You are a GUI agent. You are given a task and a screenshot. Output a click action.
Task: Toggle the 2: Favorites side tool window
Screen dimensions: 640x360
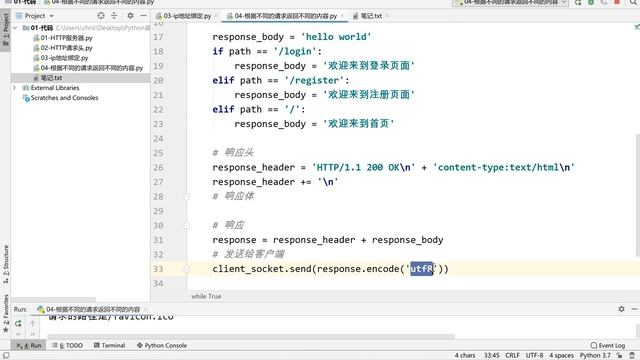point(6,313)
